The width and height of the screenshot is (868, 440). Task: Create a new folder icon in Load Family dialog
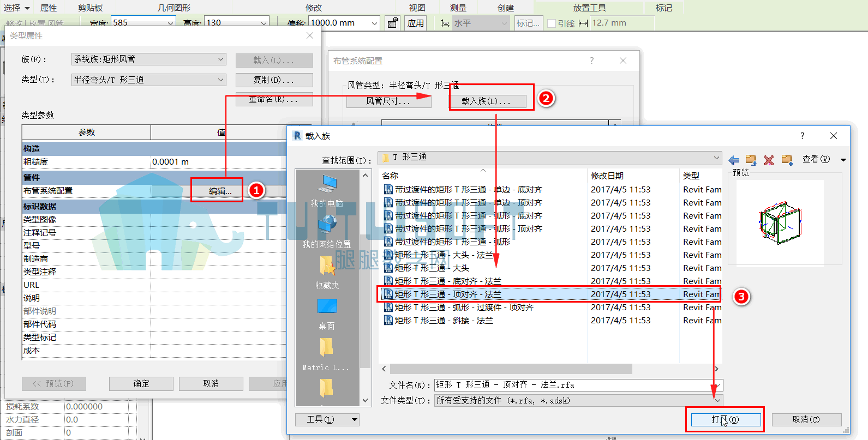[787, 160]
